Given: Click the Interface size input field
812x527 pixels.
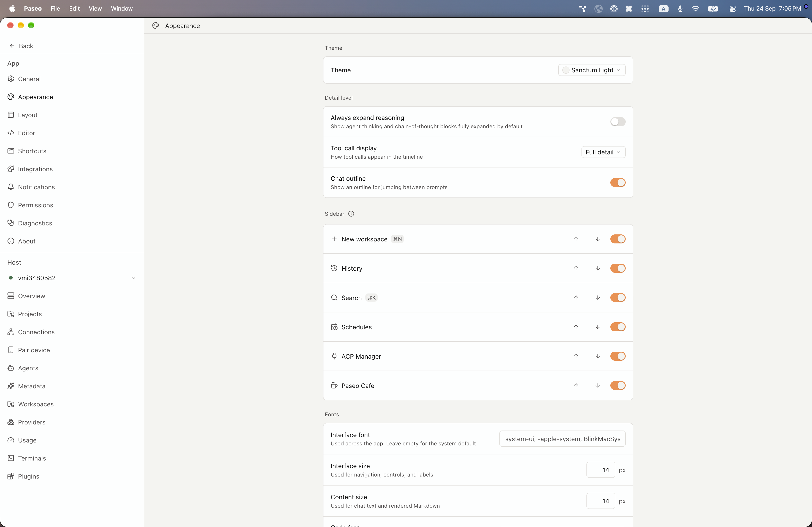Looking at the screenshot, I should [600, 470].
